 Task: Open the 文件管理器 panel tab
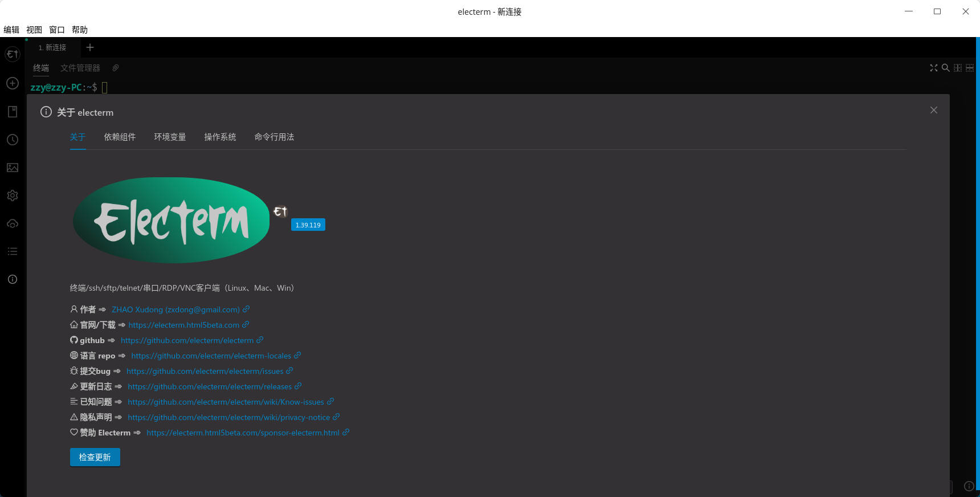coord(80,68)
